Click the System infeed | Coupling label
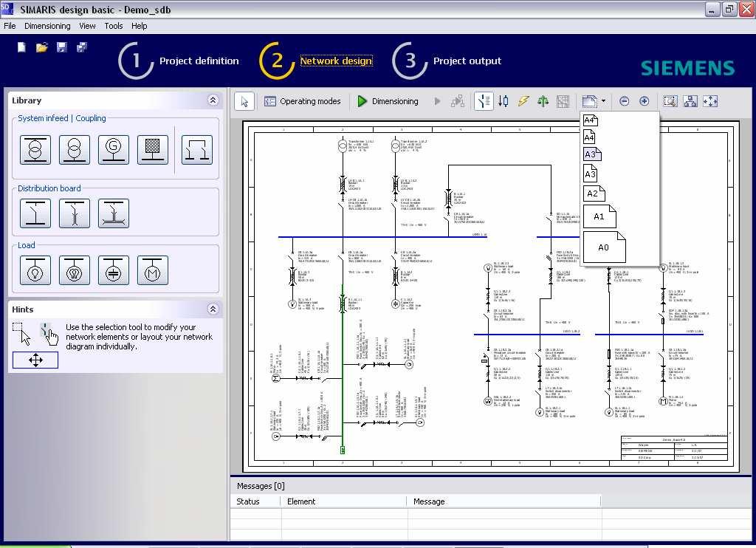The image size is (756, 548). [x=62, y=118]
